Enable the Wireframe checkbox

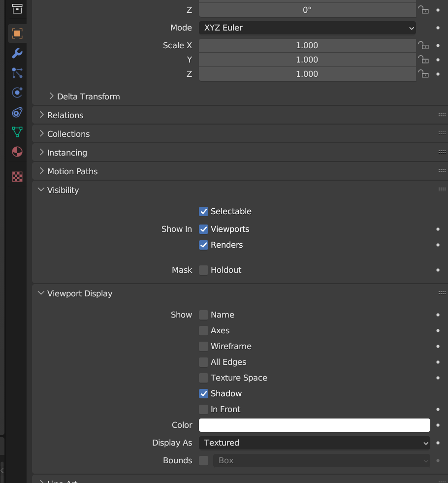(203, 346)
